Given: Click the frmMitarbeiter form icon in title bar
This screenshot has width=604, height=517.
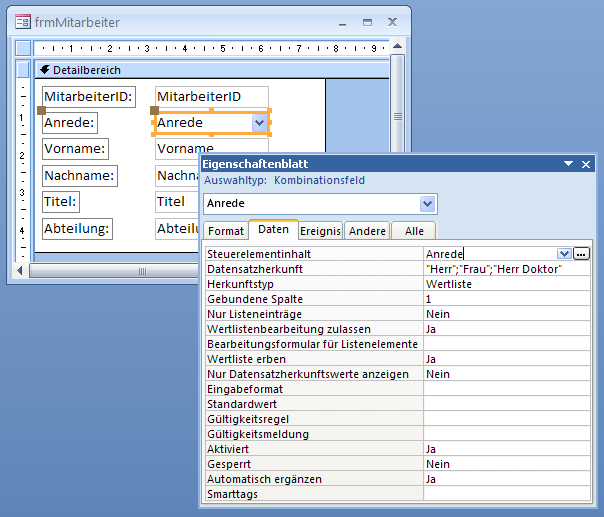Looking at the screenshot, I should 22,20.
